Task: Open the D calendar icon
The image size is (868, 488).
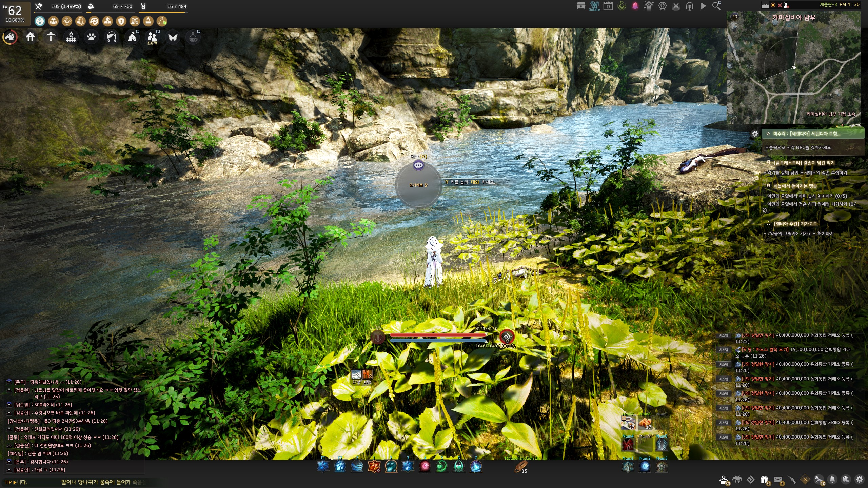Action: 608,6
